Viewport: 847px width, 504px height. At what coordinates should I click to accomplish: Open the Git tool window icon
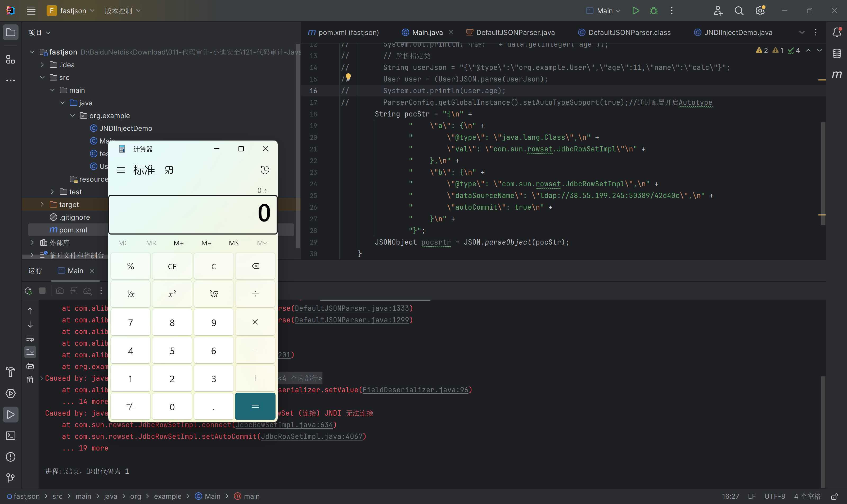point(11,478)
